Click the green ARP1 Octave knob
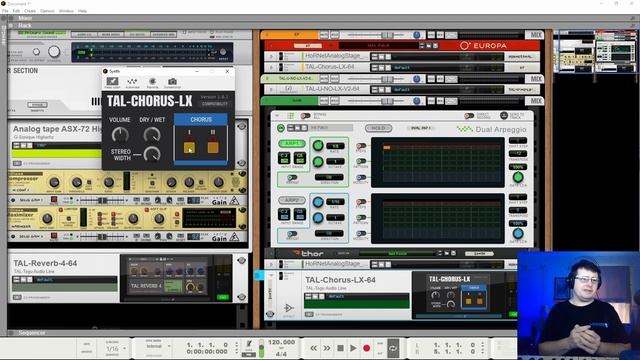The height and width of the screenshot is (360, 640). (318, 162)
